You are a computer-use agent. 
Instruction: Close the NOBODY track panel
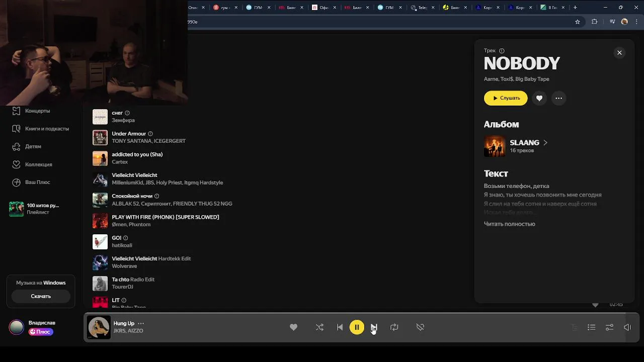(x=619, y=53)
